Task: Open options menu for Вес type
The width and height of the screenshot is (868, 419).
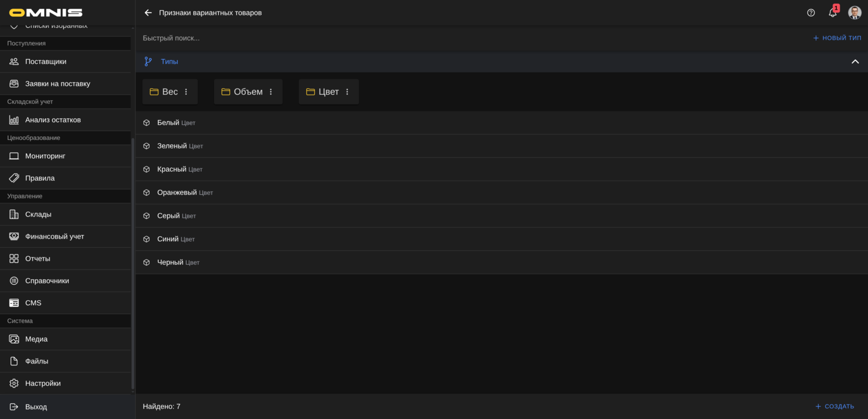Action: tap(186, 92)
